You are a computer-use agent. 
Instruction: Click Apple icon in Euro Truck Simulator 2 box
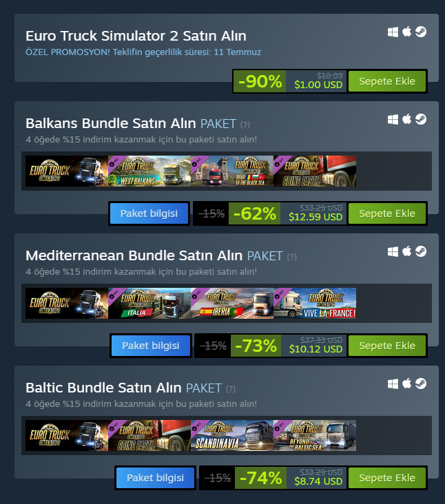click(x=406, y=32)
